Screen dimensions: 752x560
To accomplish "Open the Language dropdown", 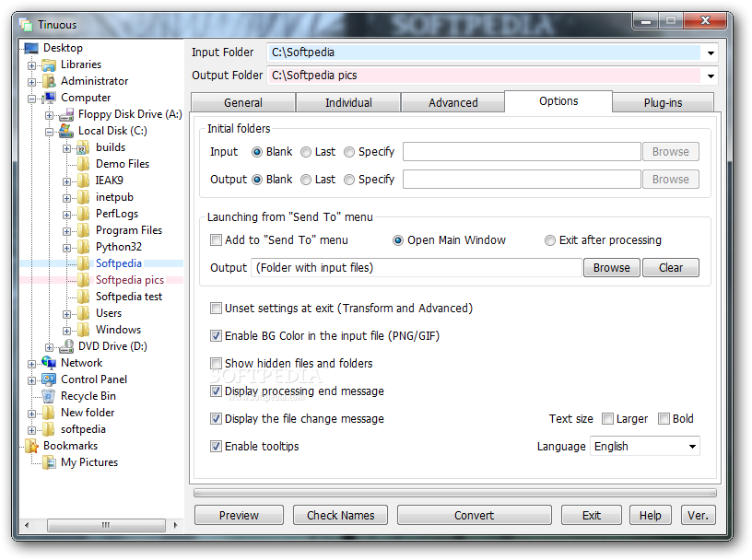I will pyautogui.click(x=692, y=447).
